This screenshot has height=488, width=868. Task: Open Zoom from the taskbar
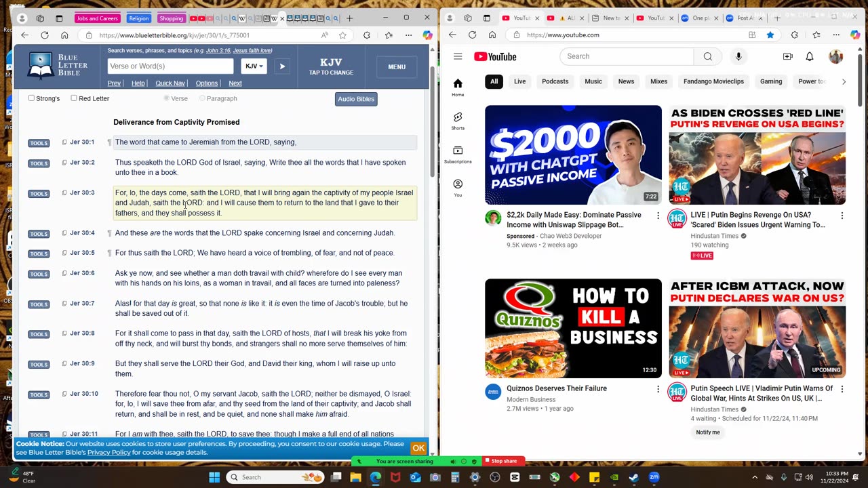pyautogui.click(x=654, y=477)
